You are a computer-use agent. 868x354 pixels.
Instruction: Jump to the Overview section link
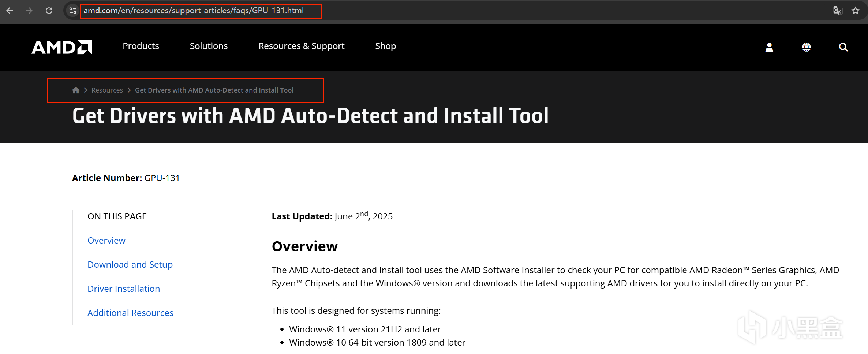coord(106,240)
